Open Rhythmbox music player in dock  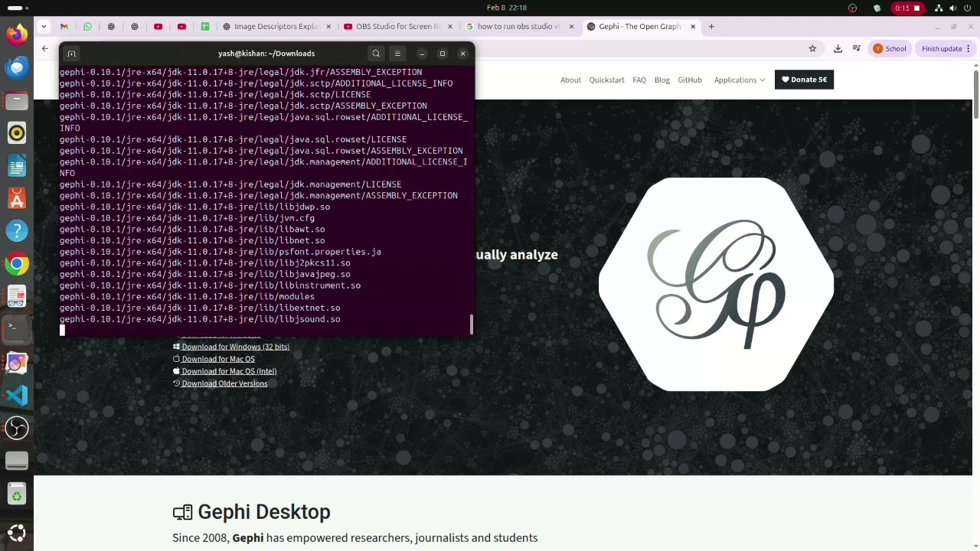(x=17, y=133)
